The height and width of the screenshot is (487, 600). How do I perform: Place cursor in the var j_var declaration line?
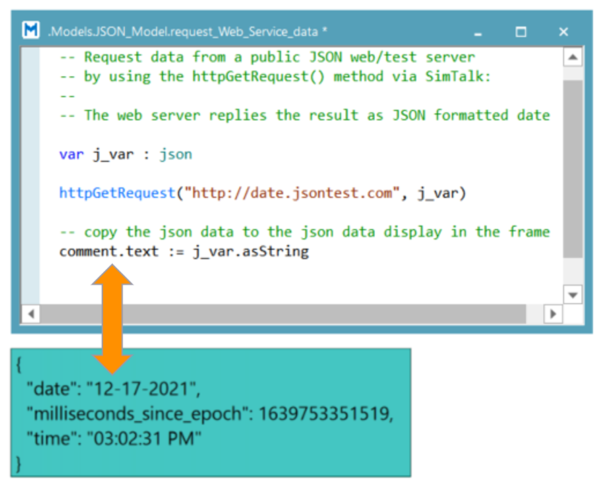[x=125, y=154]
